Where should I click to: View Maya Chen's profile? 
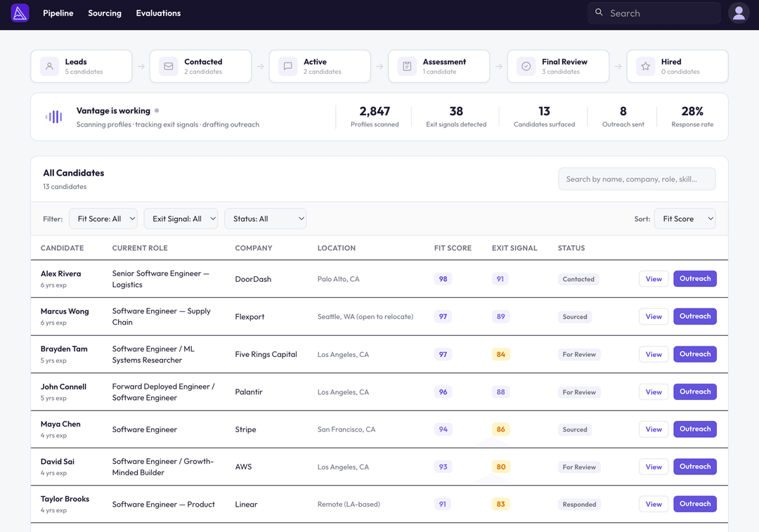654,429
